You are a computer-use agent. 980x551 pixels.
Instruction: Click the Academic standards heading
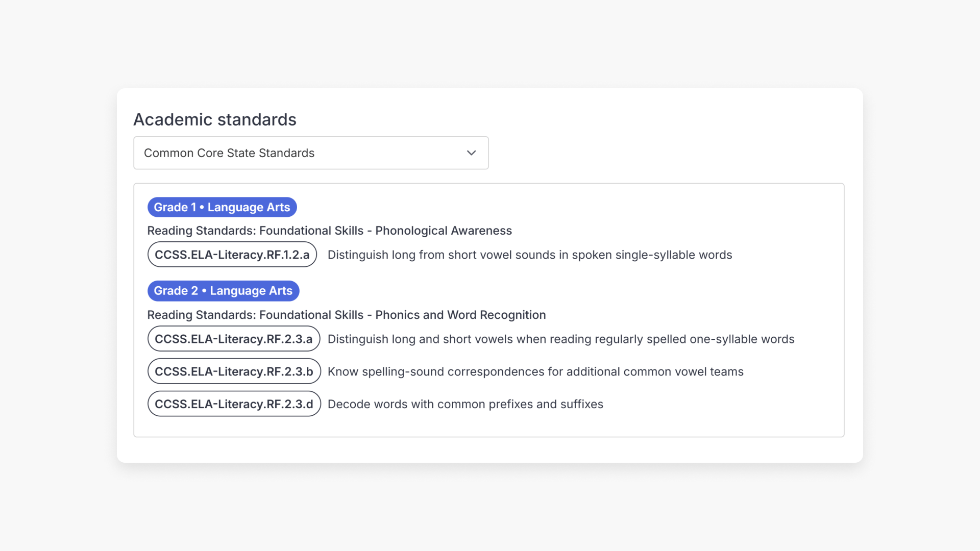(215, 119)
